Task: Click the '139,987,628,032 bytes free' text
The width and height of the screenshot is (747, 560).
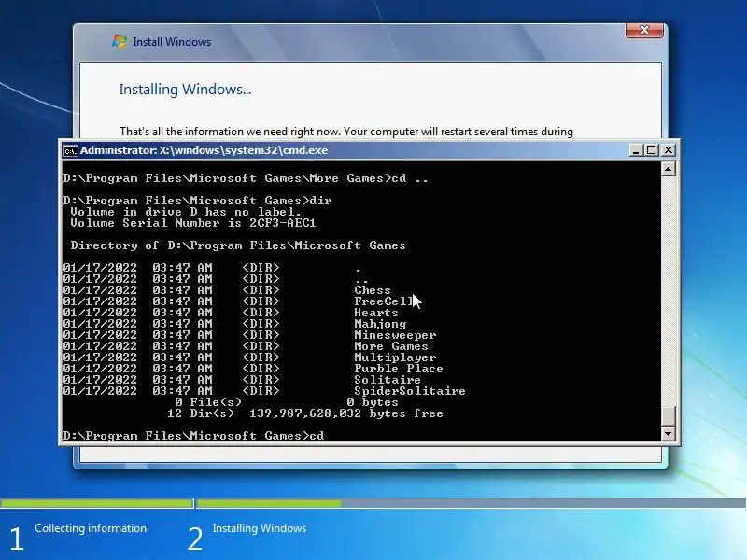Action: coord(346,413)
